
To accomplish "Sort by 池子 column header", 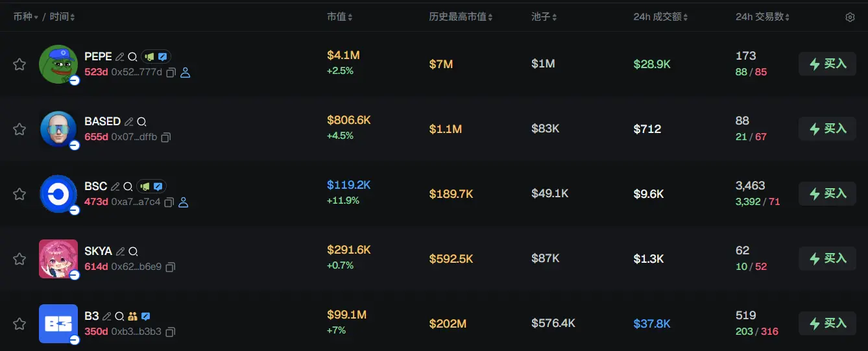I will [x=544, y=17].
